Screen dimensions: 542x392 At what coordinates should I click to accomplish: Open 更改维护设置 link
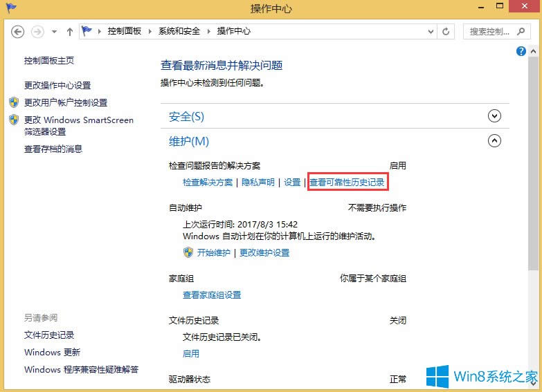point(264,252)
